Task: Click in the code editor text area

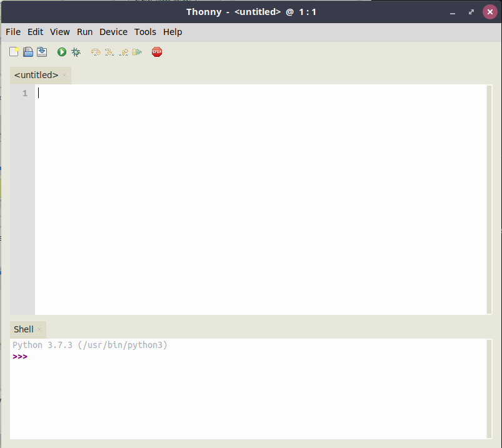Action: tap(261, 199)
